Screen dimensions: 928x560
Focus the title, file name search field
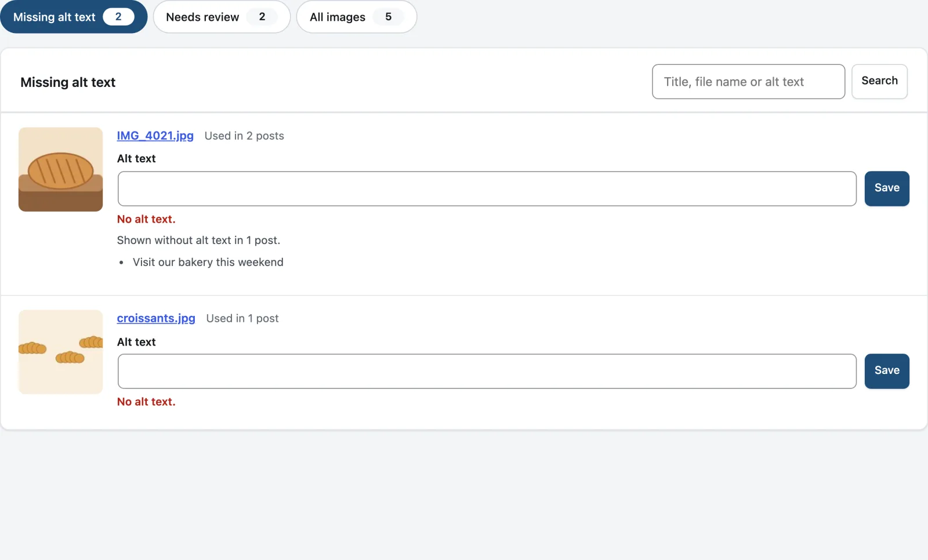pyautogui.click(x=748, y=82)
